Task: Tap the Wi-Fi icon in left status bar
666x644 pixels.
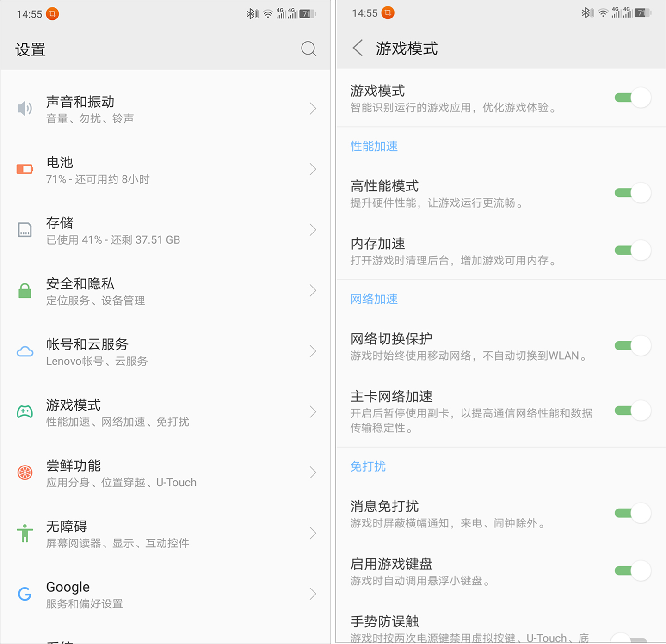Action: pos(268,14)
